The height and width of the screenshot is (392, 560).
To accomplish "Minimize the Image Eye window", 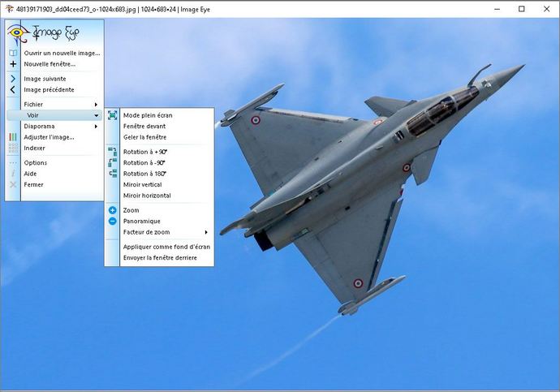I will (x=498, y=9).
